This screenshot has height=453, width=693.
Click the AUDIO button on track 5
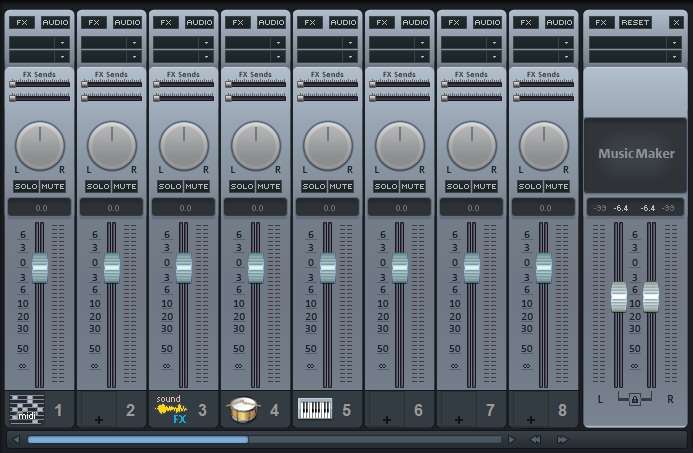coord(343,23)
